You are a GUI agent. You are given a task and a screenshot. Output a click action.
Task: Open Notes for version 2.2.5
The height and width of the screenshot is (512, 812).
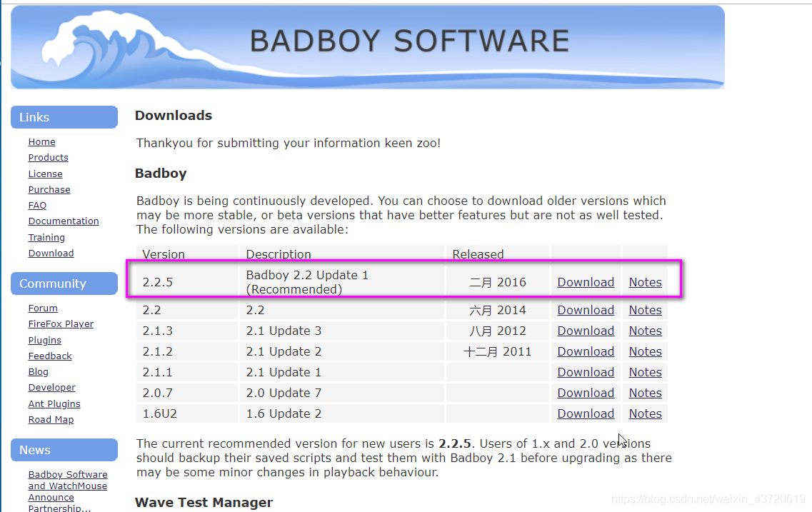pos(646,282)
